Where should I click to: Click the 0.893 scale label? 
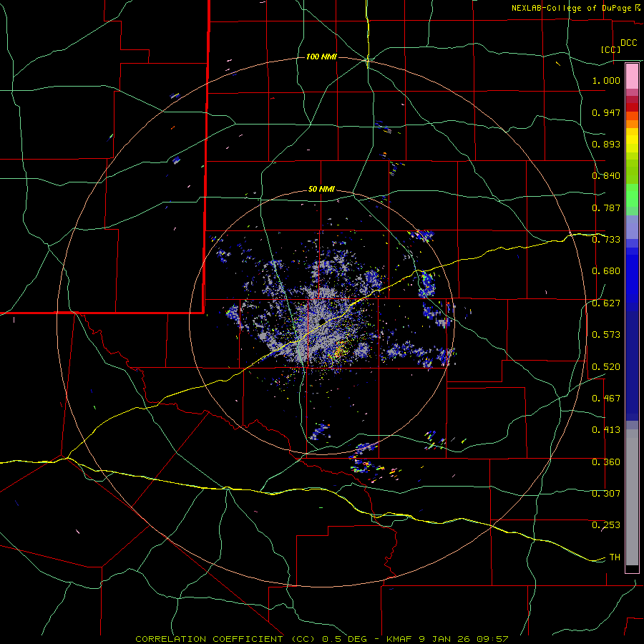click(x=606, y=144)
